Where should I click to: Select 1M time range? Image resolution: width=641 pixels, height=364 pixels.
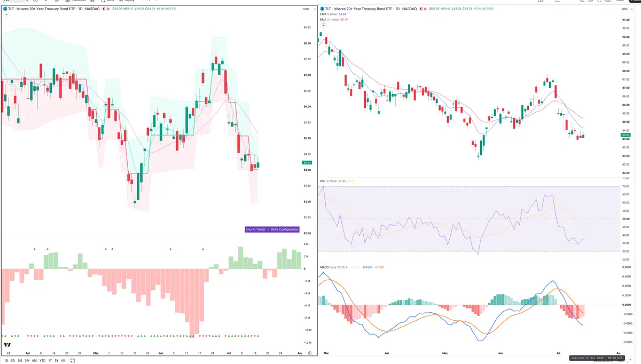20,360
